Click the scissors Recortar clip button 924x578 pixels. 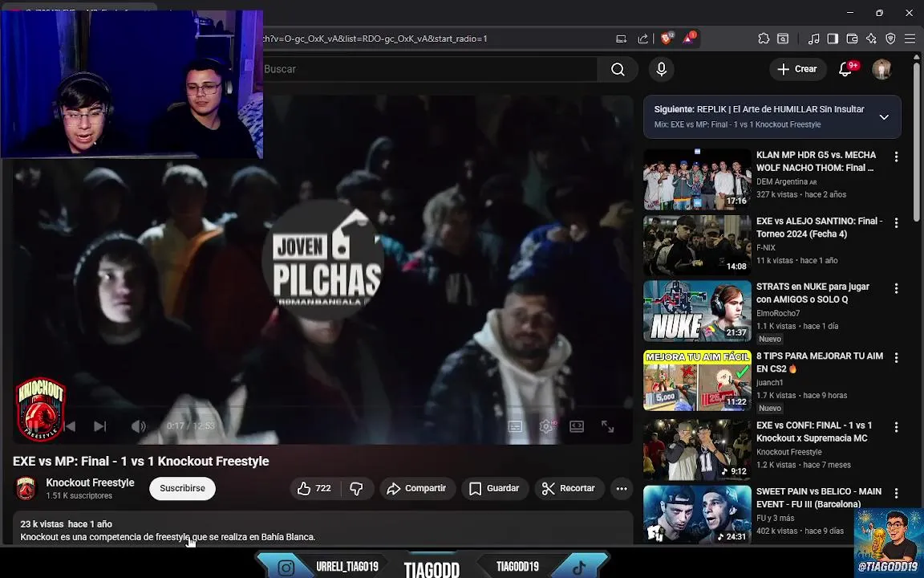(569, 488)
